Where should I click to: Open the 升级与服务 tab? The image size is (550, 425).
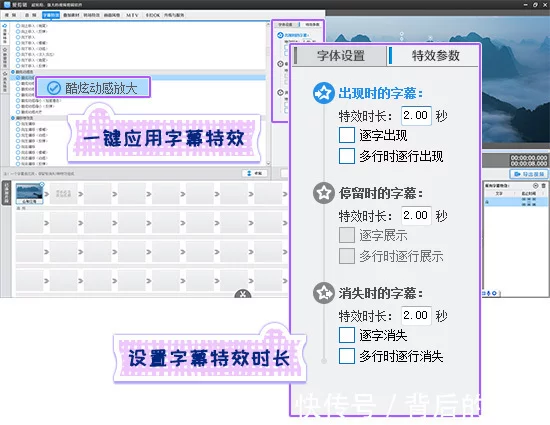[174, 15]
